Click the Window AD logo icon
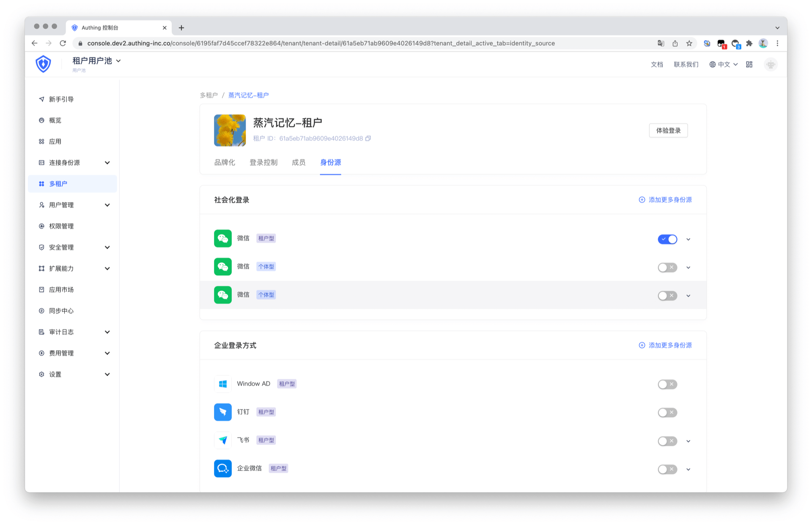812x525 pixels. point(222,384)
